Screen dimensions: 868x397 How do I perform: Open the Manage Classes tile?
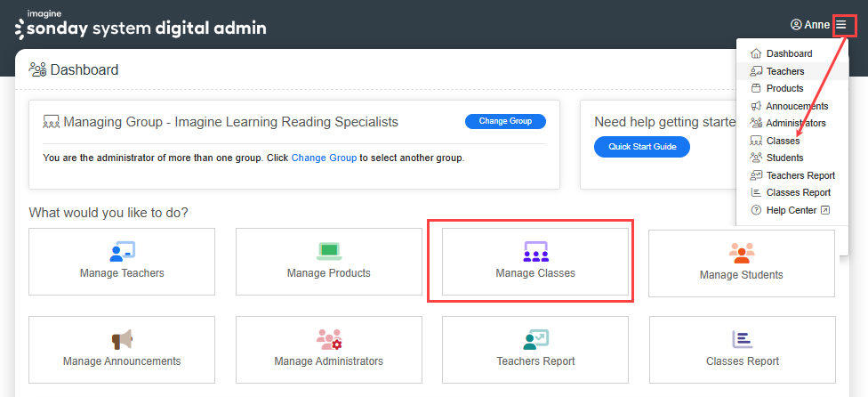(x=535, y=262)
